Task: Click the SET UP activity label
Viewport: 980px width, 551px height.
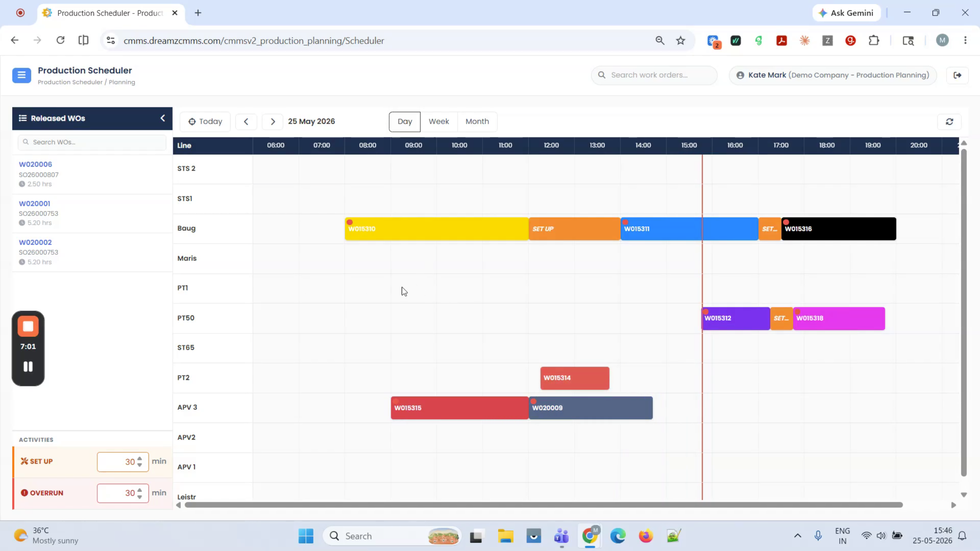Action: tap(37, 462)
